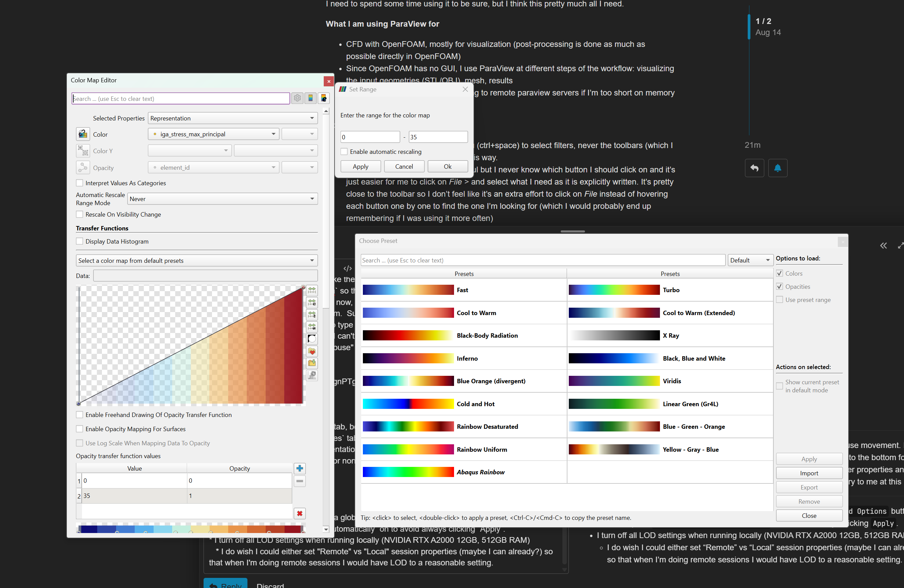Image resolution: width=904 pixels, height=588 pixels.
Task: Open first Color Y array dropdown
Action: tap(189, 151)
